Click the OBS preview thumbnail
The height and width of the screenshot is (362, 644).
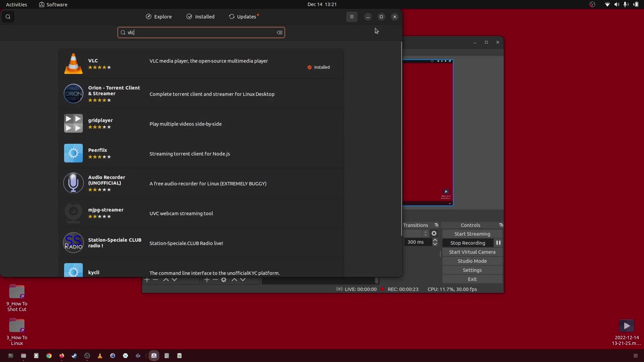[x=428, y=132]
